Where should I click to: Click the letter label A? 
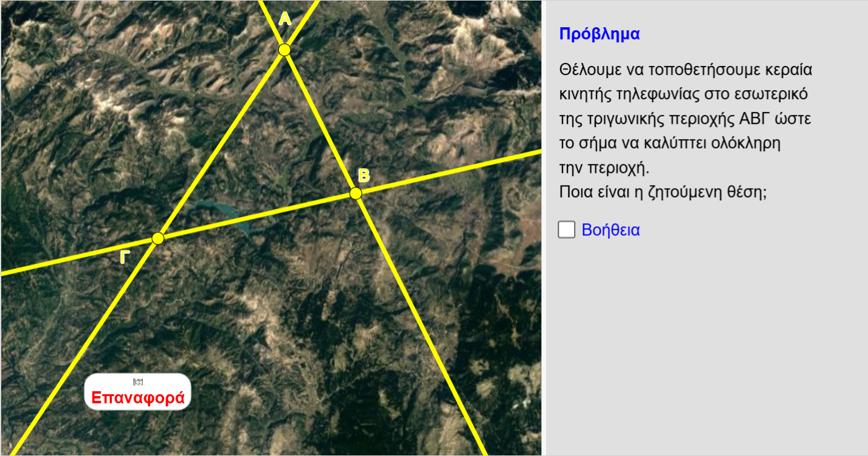(x=285, y=19)
